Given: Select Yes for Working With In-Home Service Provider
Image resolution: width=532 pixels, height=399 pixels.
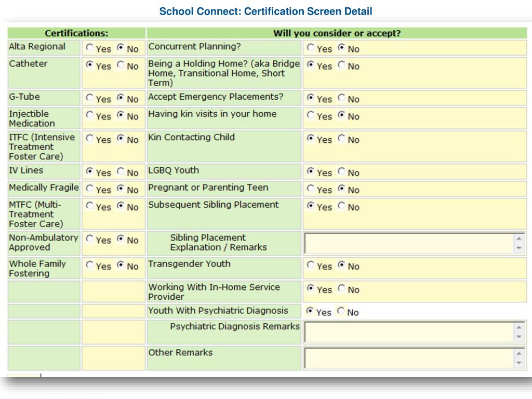Looking at the screenshot, I should [311, 288].
